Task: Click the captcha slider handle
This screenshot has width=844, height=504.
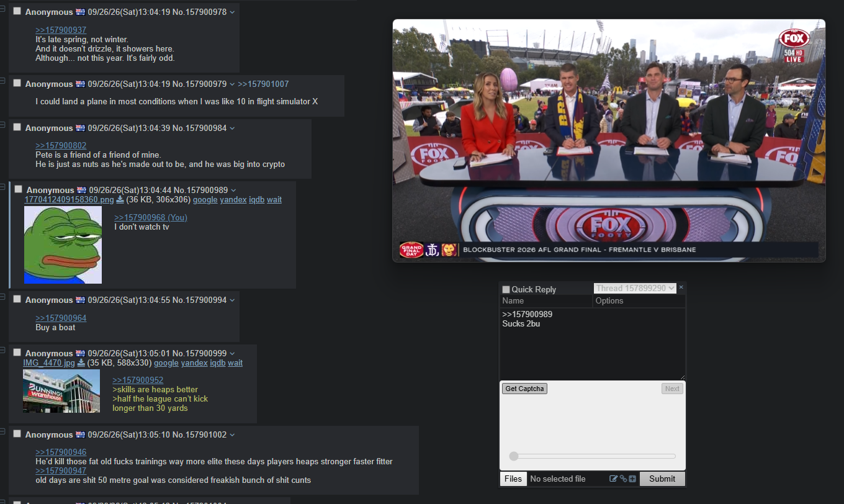Action: point(514,456)
